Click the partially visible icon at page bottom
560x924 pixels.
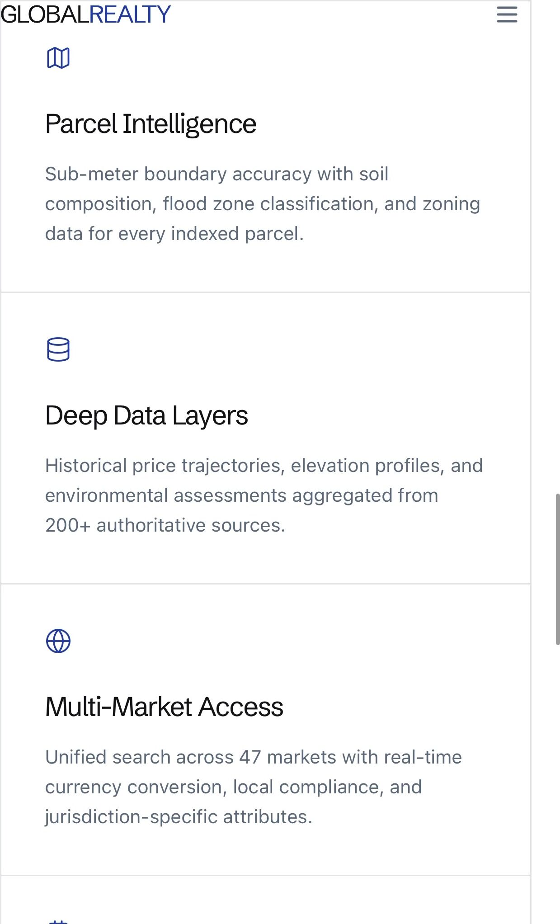tap(58, 921)
